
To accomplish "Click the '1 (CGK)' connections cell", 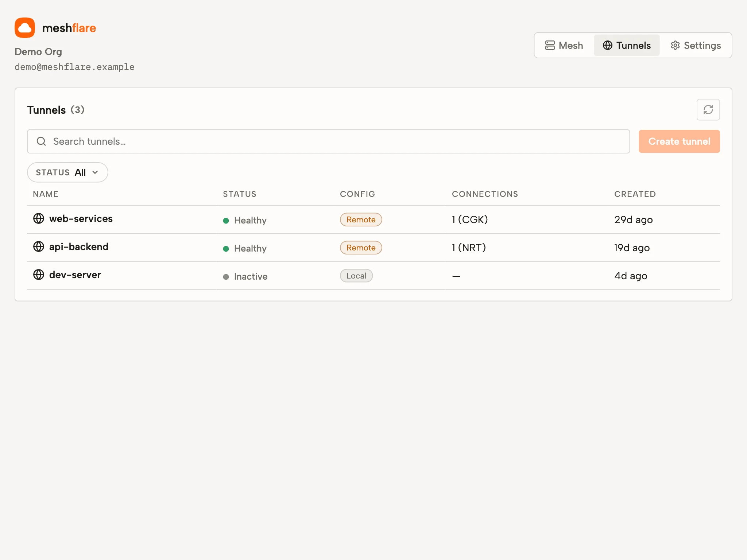I will pyautogui.click(x=470, y=219).
